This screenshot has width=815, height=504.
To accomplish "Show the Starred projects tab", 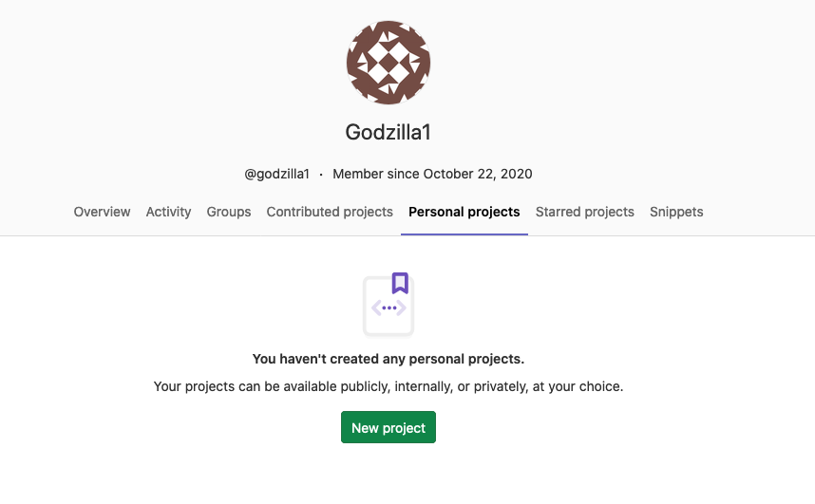I will coord(585,212).
